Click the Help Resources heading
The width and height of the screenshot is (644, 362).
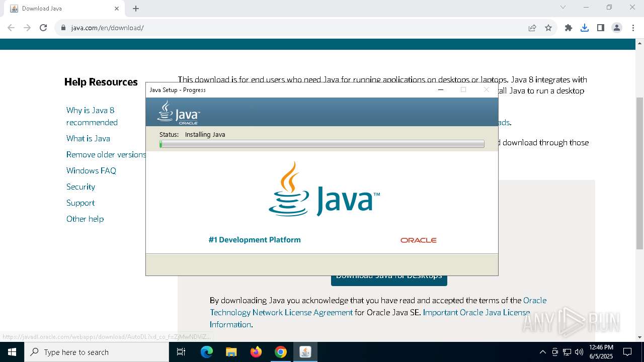pos(101,82)
